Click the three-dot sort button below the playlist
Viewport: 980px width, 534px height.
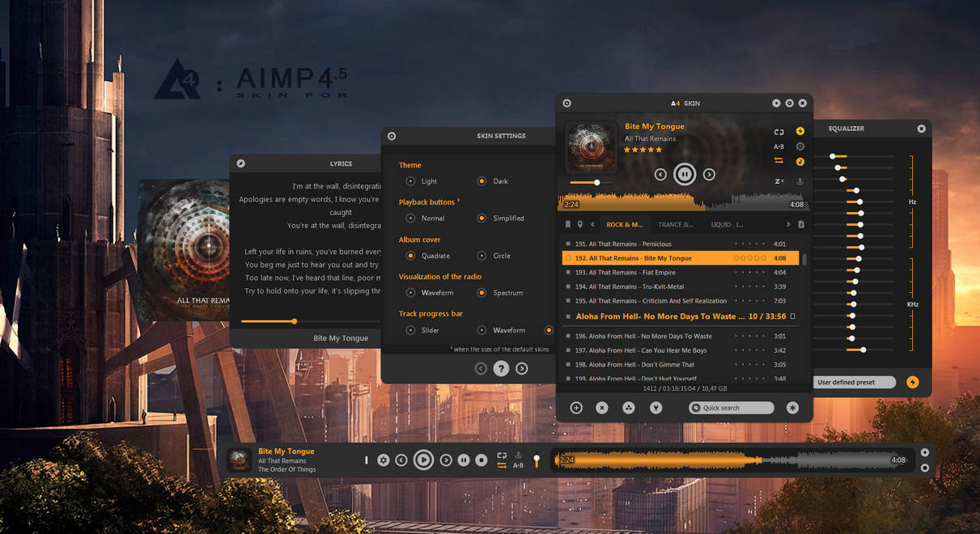(x=629, y=408)
